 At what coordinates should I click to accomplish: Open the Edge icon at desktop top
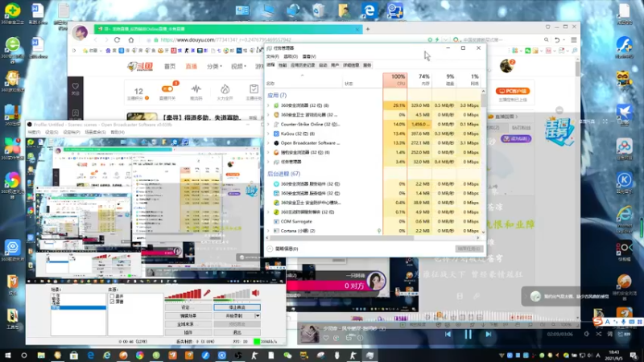point(369,10)
